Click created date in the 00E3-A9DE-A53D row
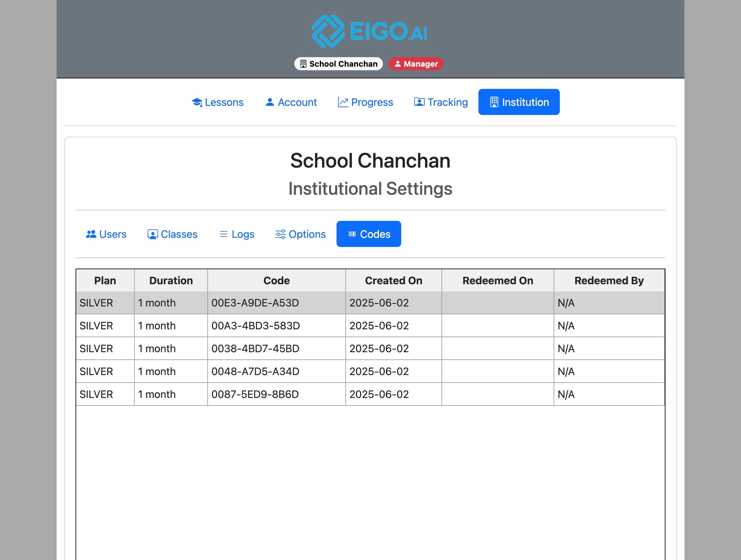 click(x=379, y=303)
